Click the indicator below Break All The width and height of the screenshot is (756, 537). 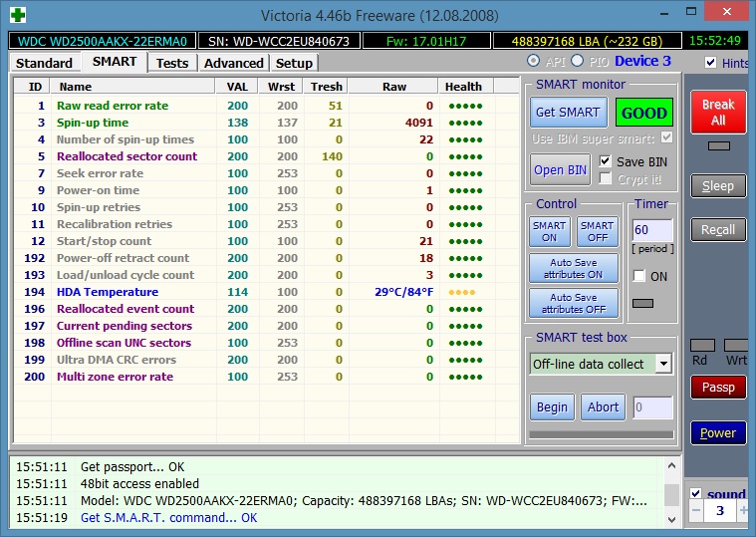718,146
